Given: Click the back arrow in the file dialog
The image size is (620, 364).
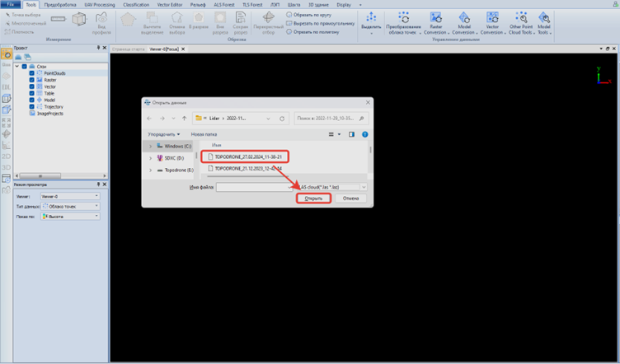Looking at the screenshot, I should point(149,119).
